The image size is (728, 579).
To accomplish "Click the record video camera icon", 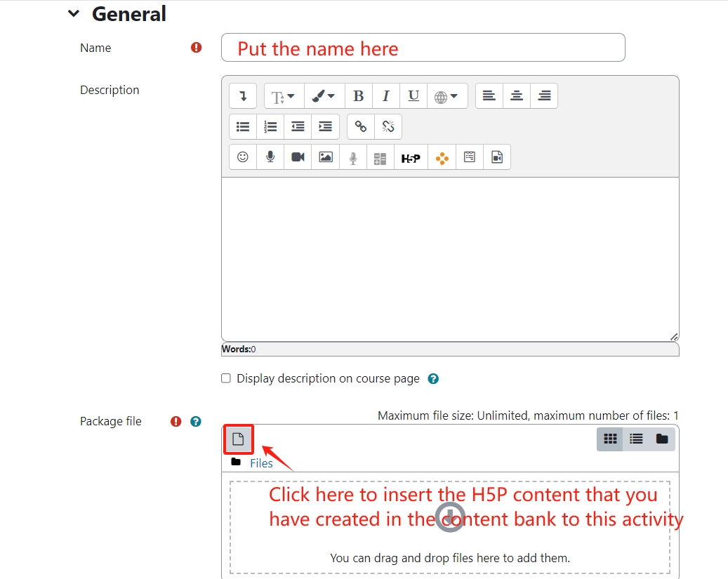I will pos(297,157).
